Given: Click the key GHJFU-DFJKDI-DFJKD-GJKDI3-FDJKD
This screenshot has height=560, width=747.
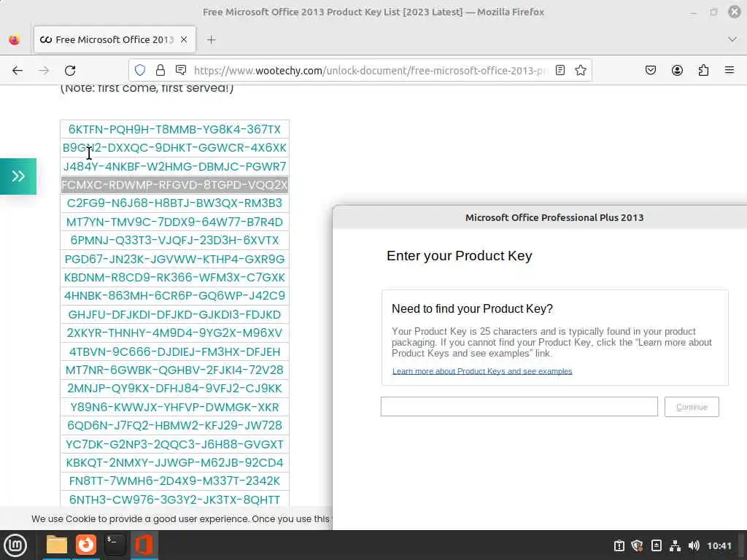Looking at the screenshot, I should (x=174, y=315).
